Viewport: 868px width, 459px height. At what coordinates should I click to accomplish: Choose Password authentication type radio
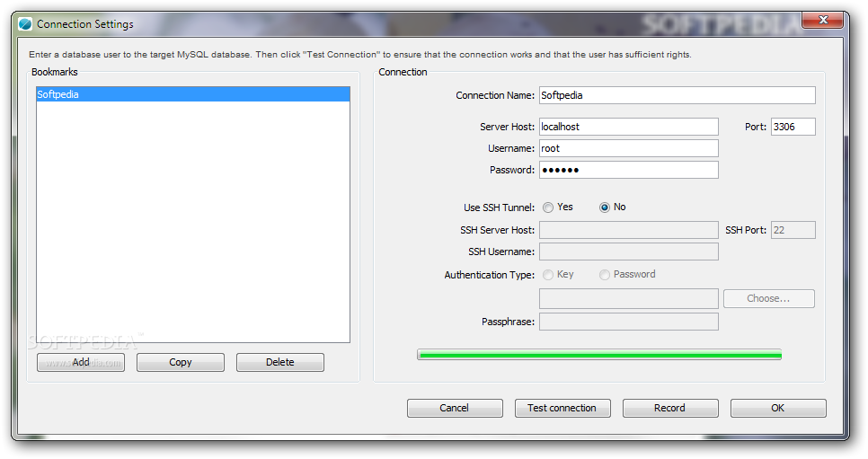[605, 275]
